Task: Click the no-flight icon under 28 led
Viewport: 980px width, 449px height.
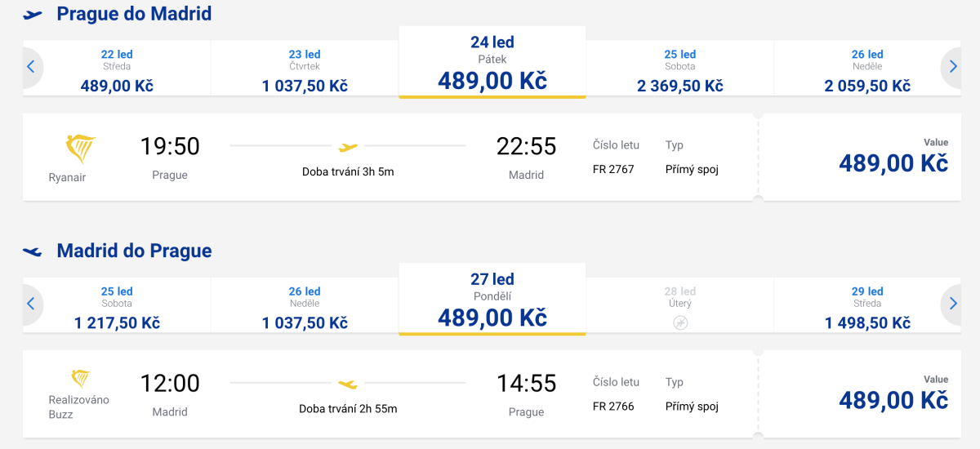Action: click(680, 322)
